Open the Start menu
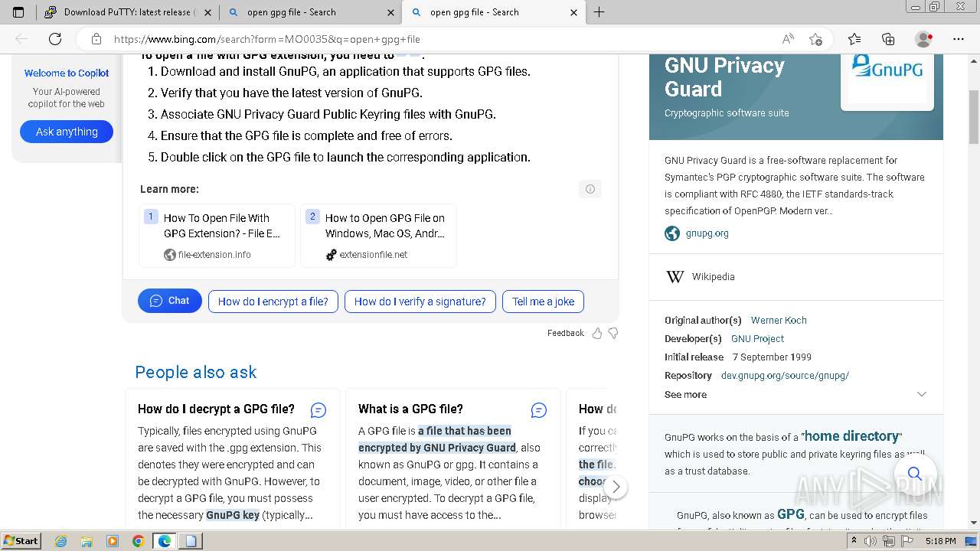 pyautogui.click(x=21, y=541)
